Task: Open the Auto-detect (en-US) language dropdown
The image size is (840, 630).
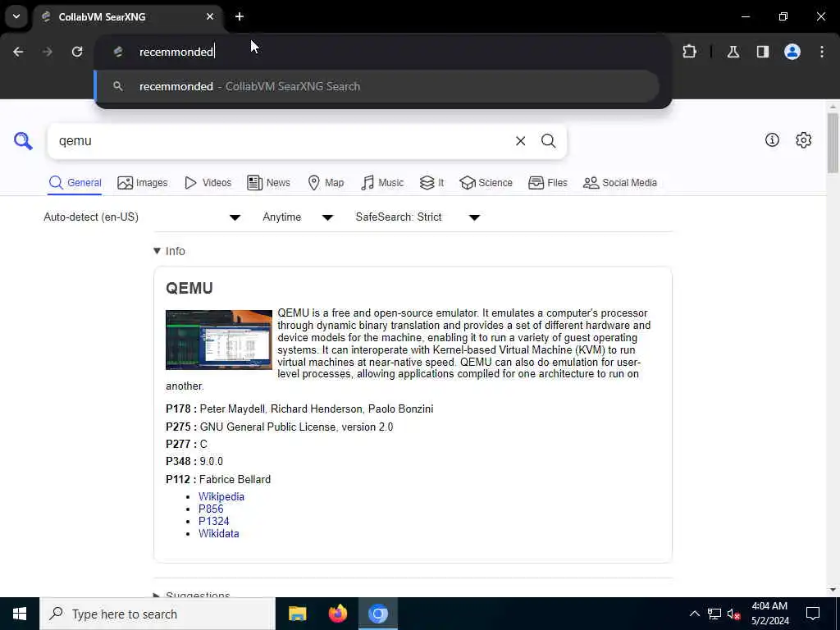Action: coord(142,217)
